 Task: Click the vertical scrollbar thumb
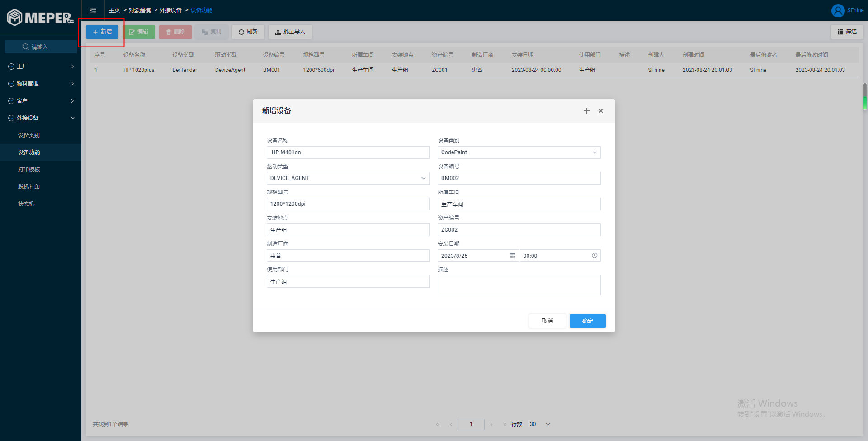(x=865, y=96)
